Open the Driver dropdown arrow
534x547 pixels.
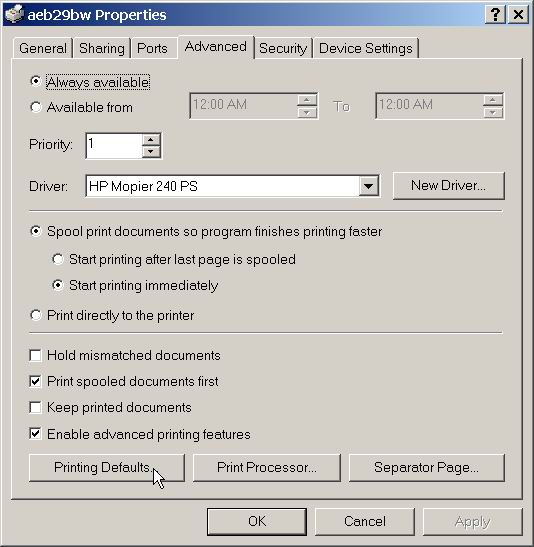(x=368, y=186)
